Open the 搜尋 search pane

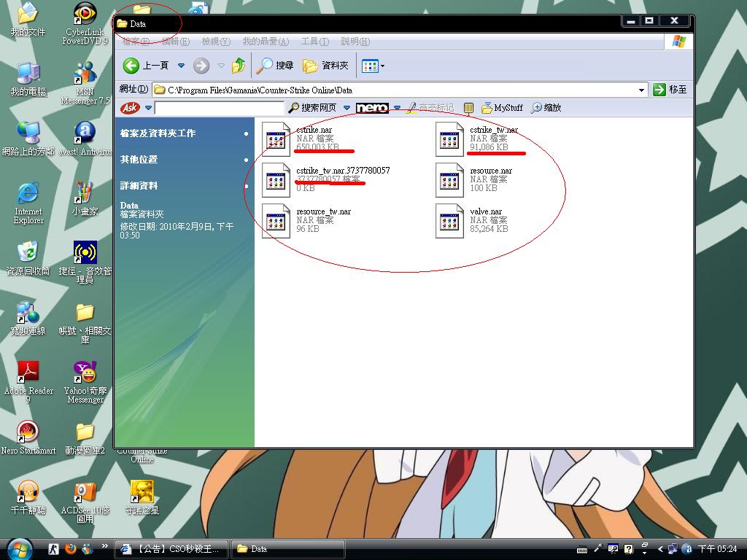click(275, 65)
